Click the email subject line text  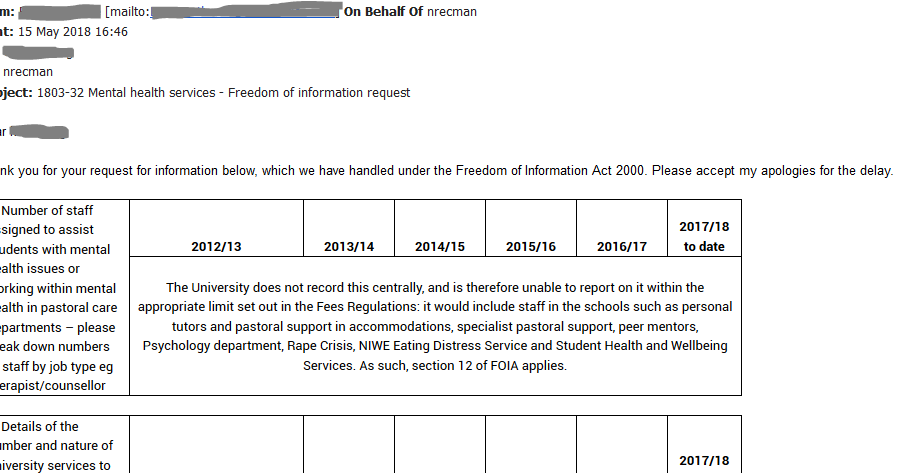(223, 93)
